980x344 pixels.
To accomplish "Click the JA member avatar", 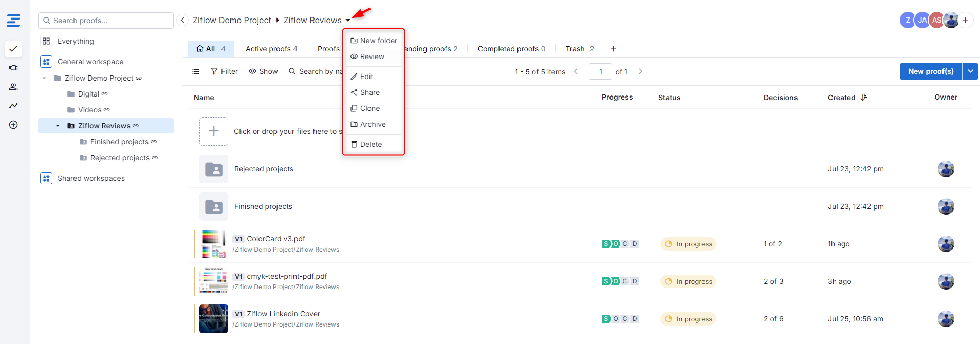I will click(922, 20).
